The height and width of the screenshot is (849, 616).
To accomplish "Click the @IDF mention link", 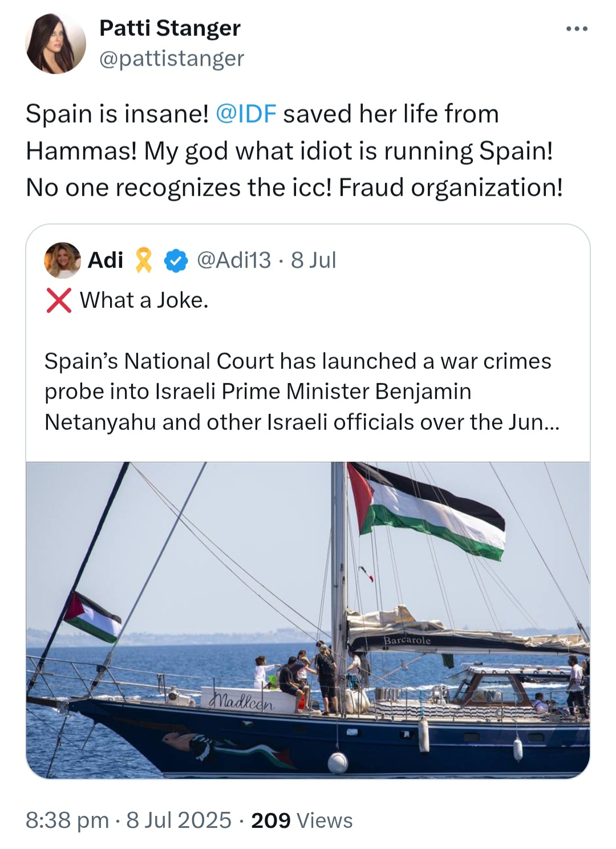I will pos(246,113).
